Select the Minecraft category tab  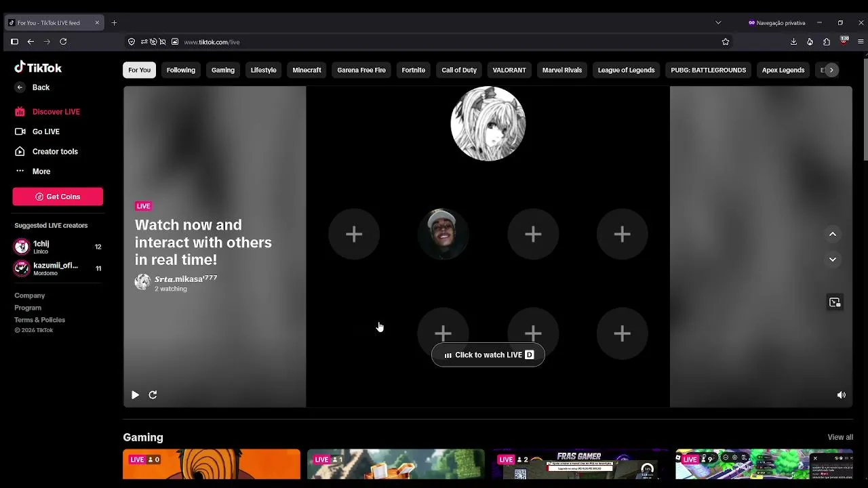click(x=307, y=70)
